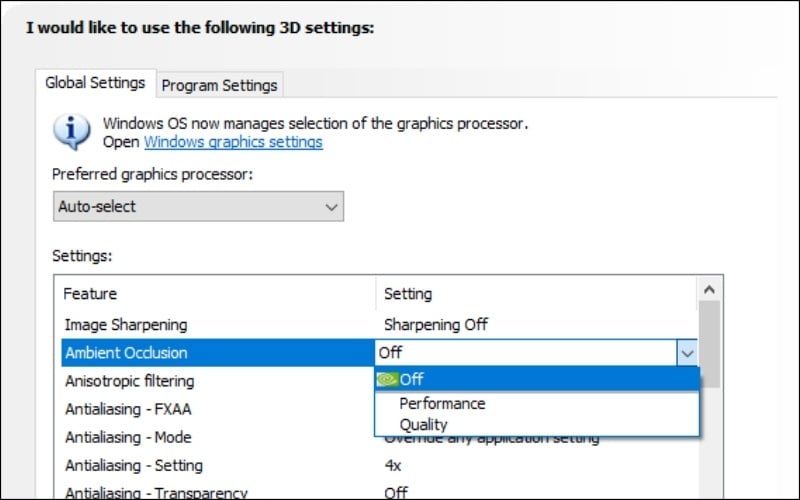Select the Antialiasing - Mode row
The width and height of the screenshot is (800, 500).
(128, 437)
